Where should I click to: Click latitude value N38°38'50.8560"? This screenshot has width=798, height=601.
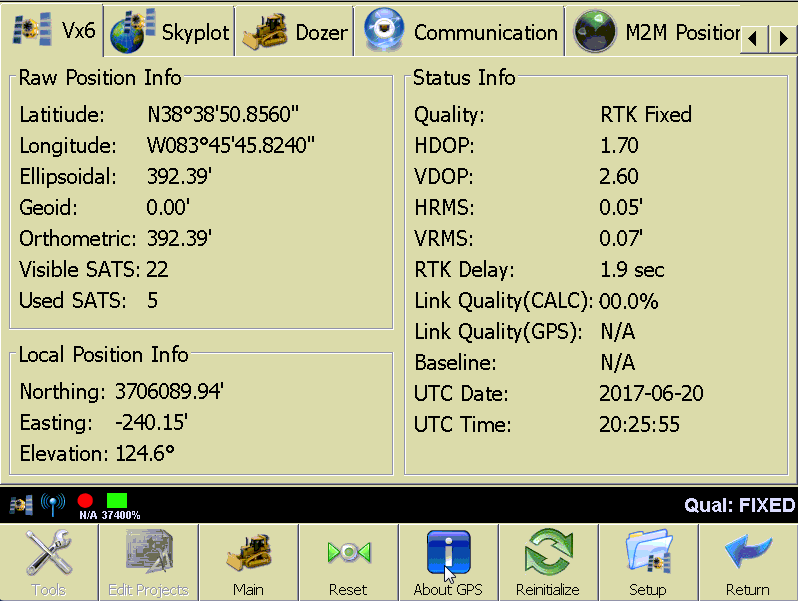click(223, 115)
